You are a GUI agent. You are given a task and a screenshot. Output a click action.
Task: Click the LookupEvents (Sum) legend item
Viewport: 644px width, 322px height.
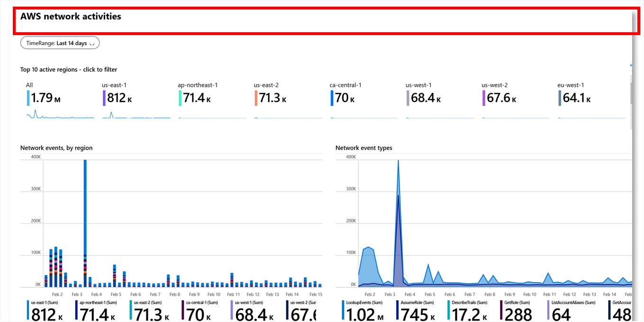click(x=363, y=311)
